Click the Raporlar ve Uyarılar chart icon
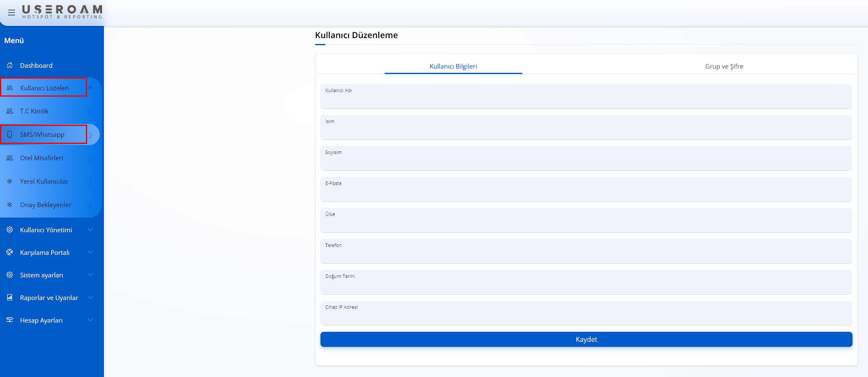868x377 pixels. click(x=10, y=297)
